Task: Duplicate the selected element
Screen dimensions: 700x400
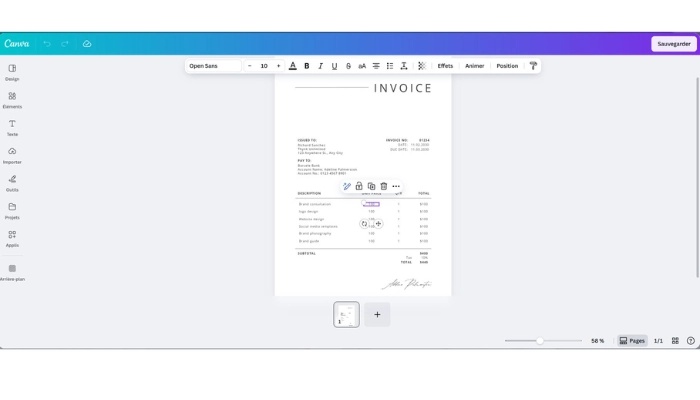Action: point(371,186)
